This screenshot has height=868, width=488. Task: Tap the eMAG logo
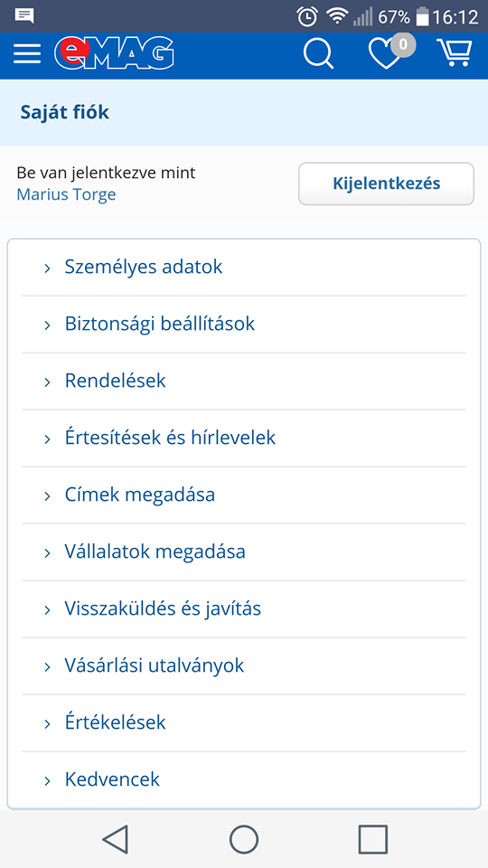(114, 53)
